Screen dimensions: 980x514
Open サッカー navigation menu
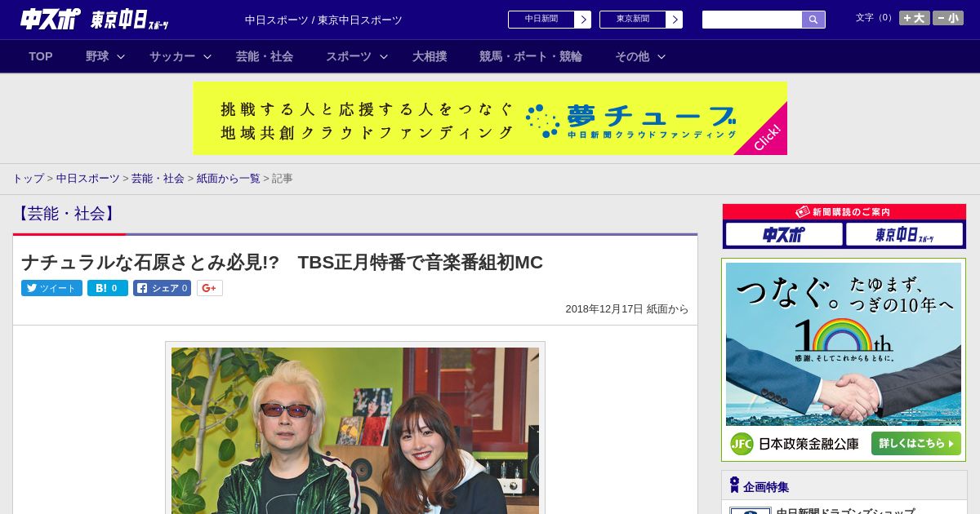click(172, 56)
